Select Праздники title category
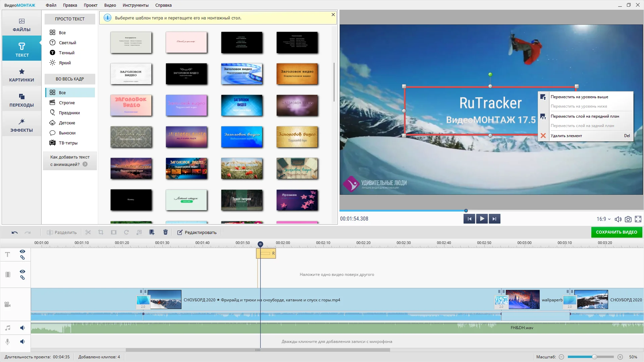This screenshot has height=362, width=644. pos(70,113)
